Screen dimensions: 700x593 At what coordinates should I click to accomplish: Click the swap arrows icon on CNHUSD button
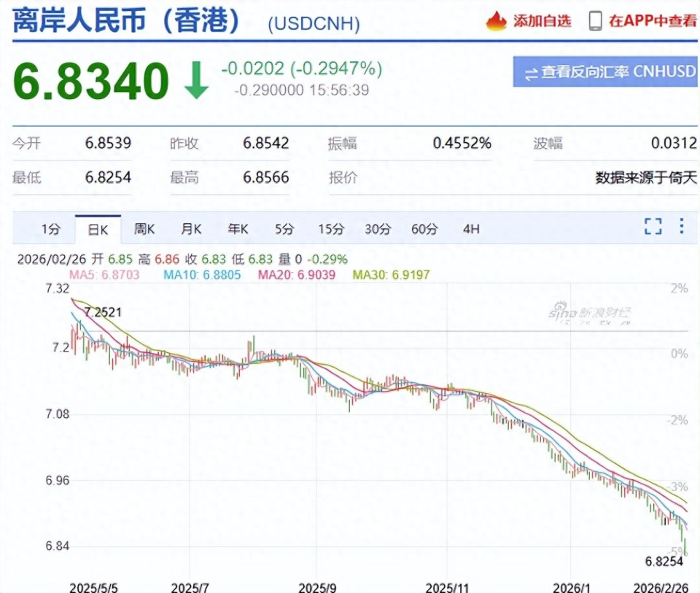[x=532, y=71]
